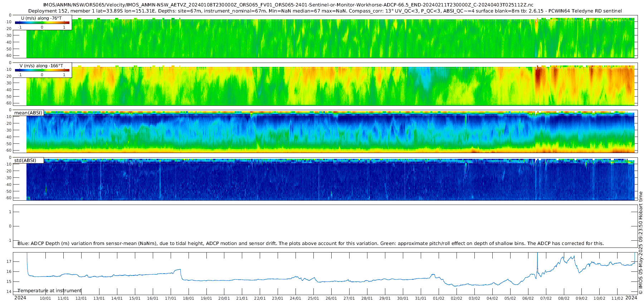Click the 17/01 date tick label
Screen dimensions: 644x304
tap(170, 298)
